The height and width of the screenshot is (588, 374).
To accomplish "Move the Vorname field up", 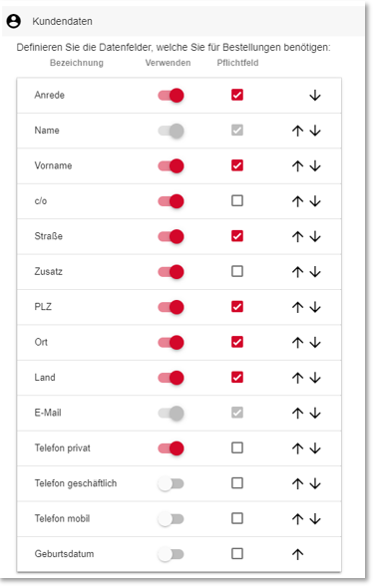I will tap(297, 166).
